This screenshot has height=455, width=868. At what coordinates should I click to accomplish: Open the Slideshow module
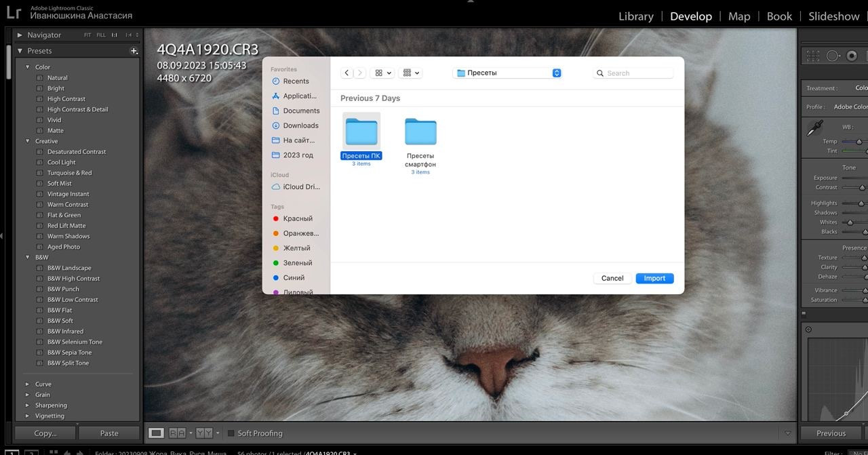[x=833, y=16]
